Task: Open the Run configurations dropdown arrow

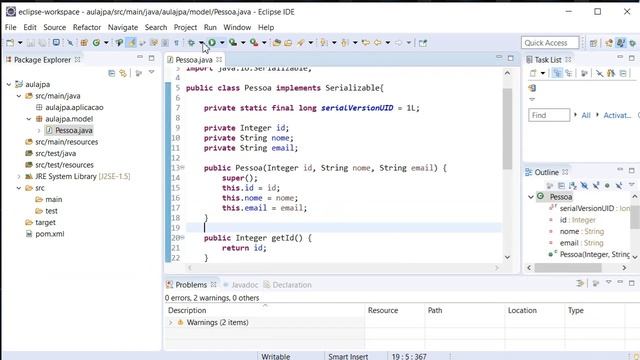Action: (x=222, y=42)
